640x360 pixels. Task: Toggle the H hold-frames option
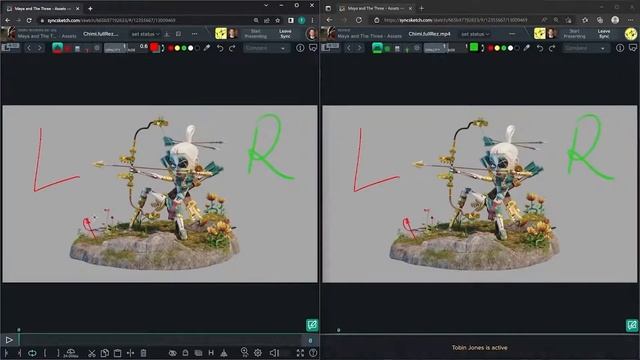click(211, 353)
